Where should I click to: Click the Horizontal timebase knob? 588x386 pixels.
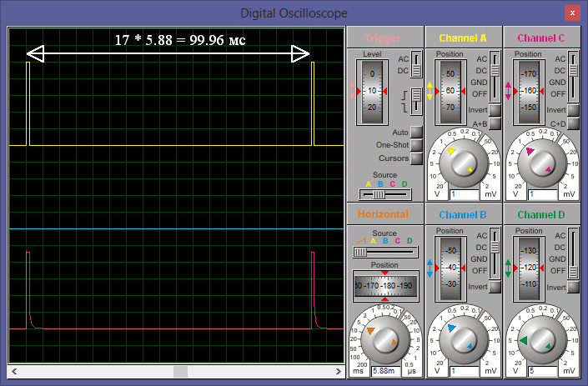click(x=384, y=338)
